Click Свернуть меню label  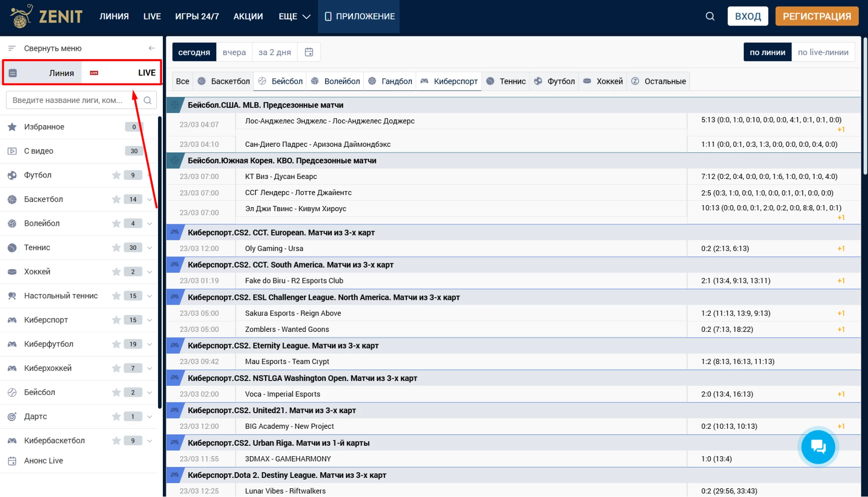(x=53, y=48)
